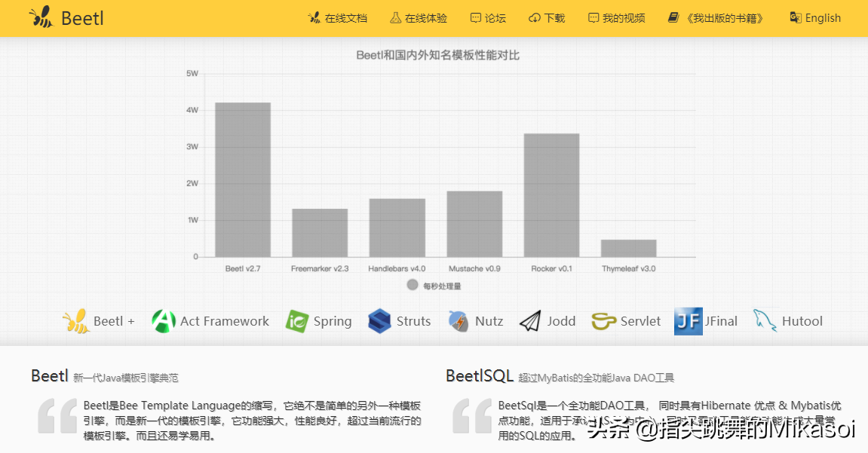Click the Beetl v2.7 bar in chart
Image resolution: width=868 pixels, height=453 pixels.
coord(243,179)
